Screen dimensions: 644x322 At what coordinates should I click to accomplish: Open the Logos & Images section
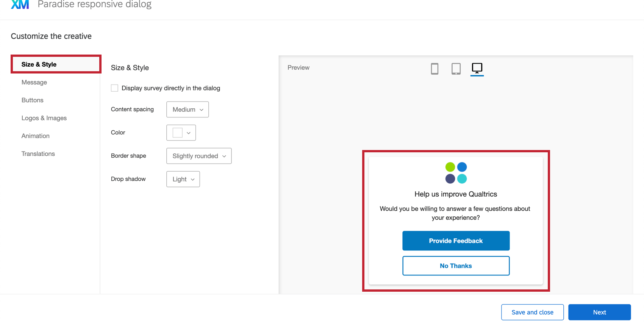(x=44, y=118)
